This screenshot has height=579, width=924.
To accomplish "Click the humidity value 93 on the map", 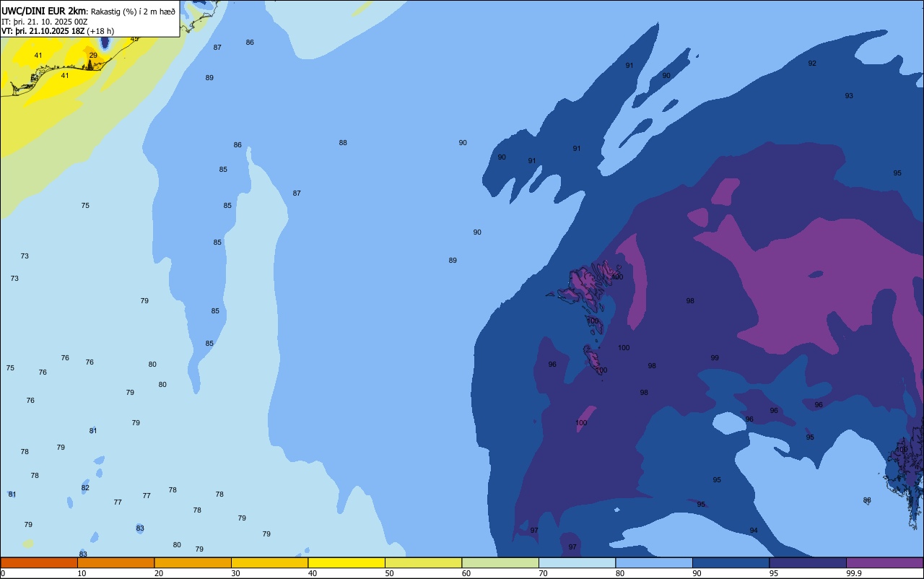I will tap(849, 96).
